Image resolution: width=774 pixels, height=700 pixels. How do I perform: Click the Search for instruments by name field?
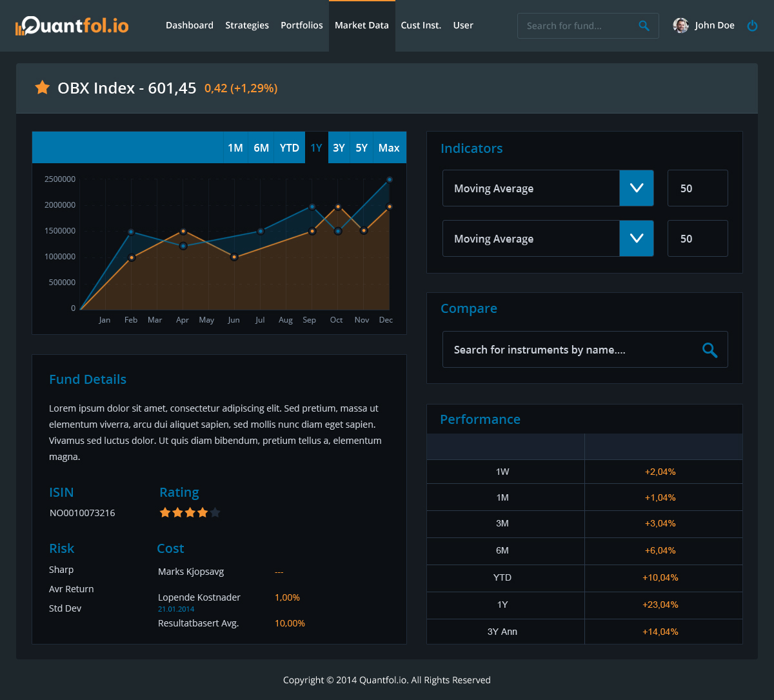coord(568,350)
